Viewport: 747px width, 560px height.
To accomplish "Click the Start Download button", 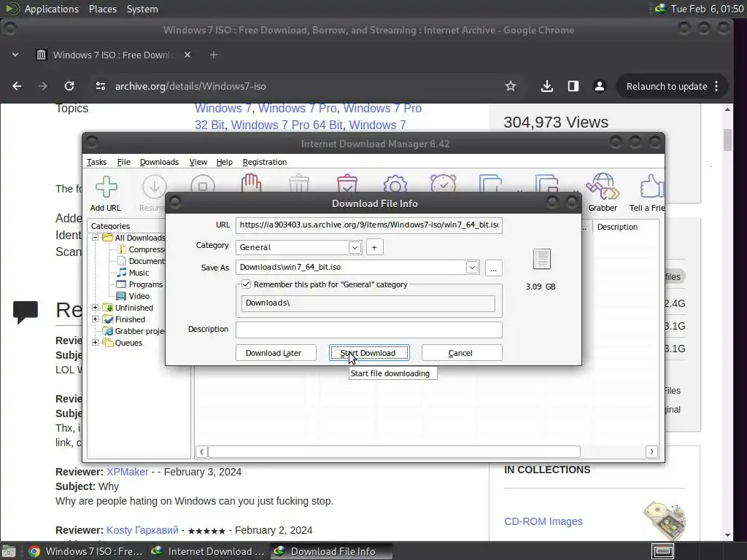I will [x=369, y=353].
